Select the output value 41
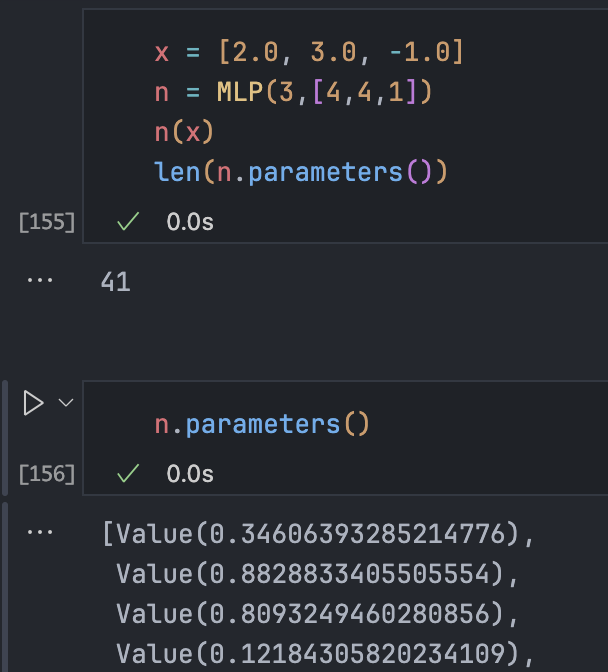 tap(116, 283)
